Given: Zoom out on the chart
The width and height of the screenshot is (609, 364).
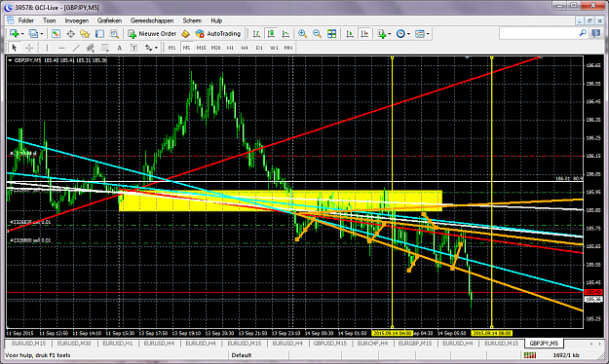Looking at the screenshot, I should tap(317, 34).
